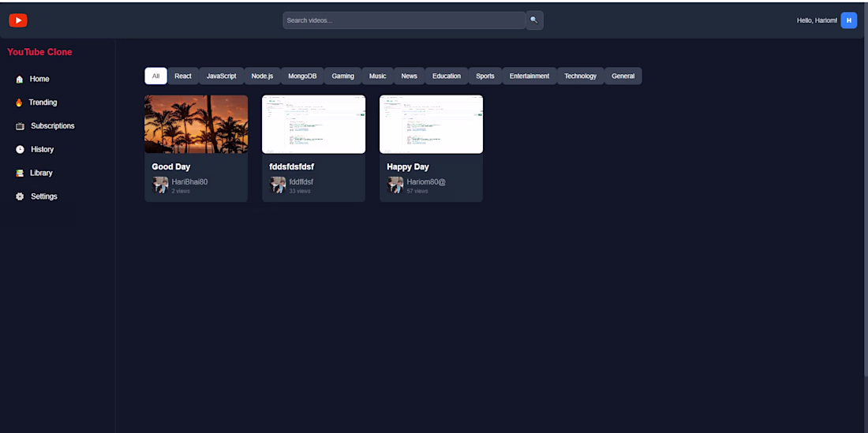Click the Happy Day video title
This screenshot has height=433, width=868.
tap(408, 166)
